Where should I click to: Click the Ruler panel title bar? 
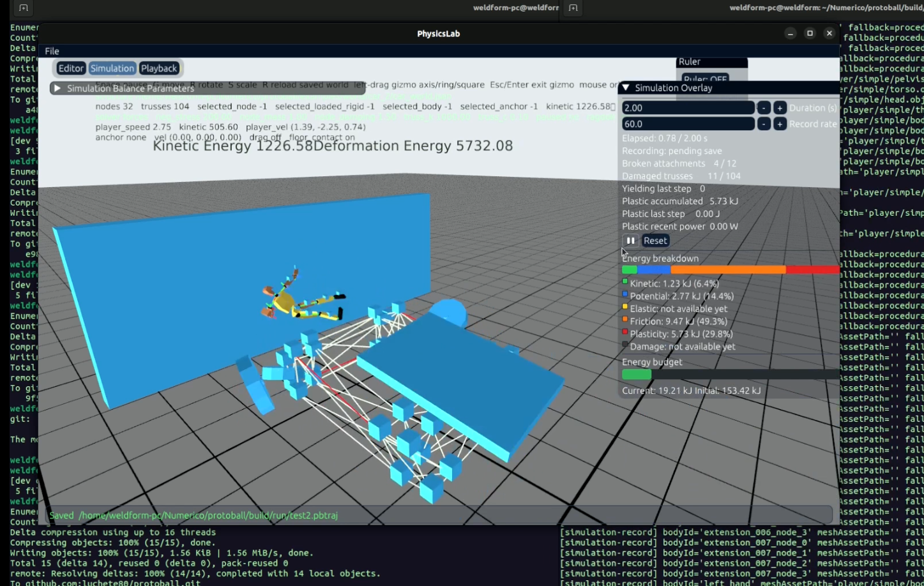tap(711, 62)
